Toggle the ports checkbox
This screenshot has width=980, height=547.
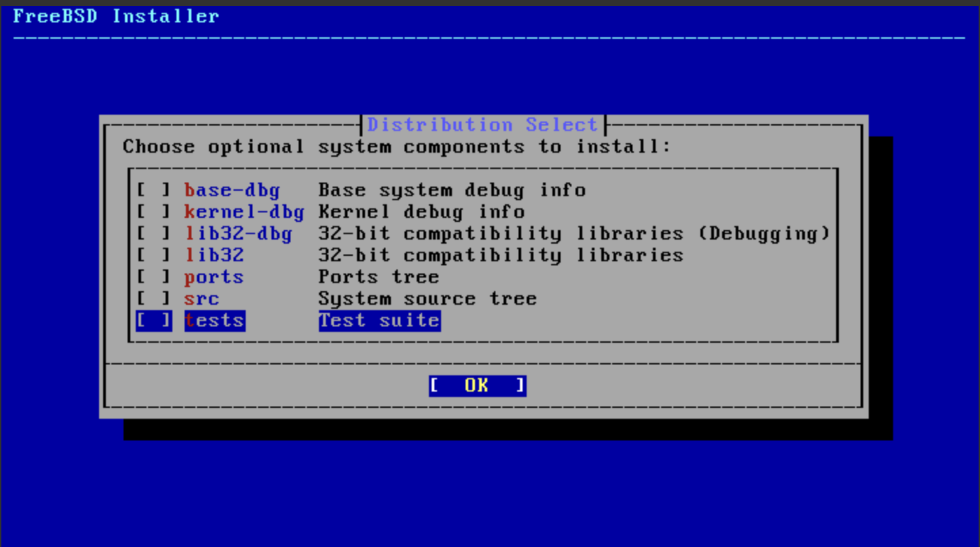click(153, 277)
